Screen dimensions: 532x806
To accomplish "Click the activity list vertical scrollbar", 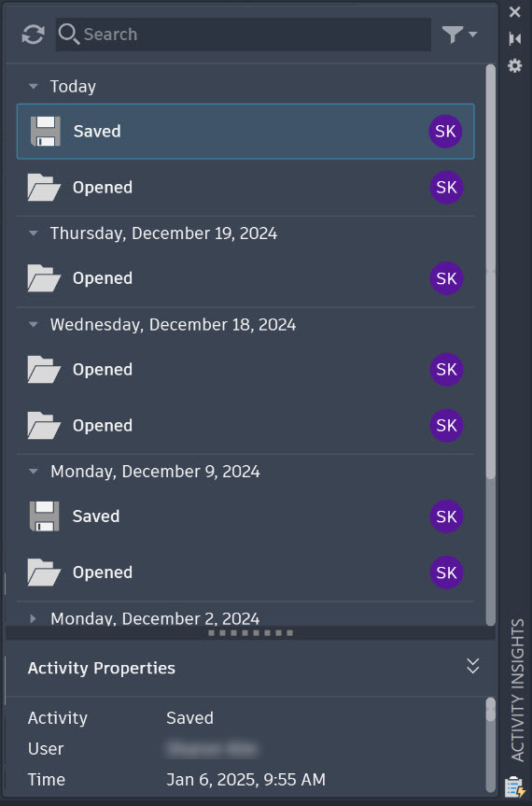I will click(x=491, y=272).
